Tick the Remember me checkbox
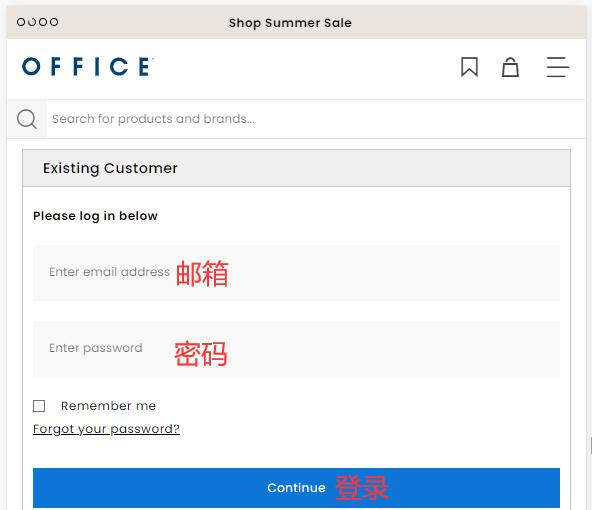Viewport: 592px width, 510px height. tap(39, 406)
